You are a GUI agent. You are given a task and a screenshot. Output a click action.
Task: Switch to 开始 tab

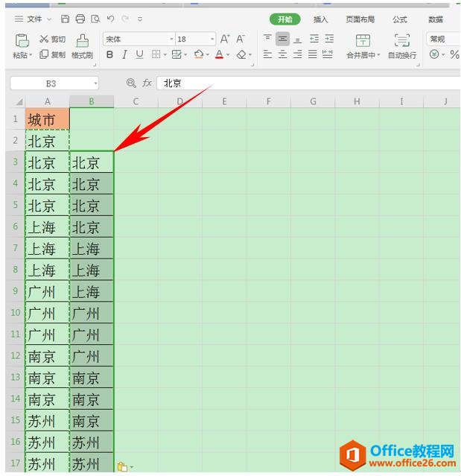[x=285, y=19]
